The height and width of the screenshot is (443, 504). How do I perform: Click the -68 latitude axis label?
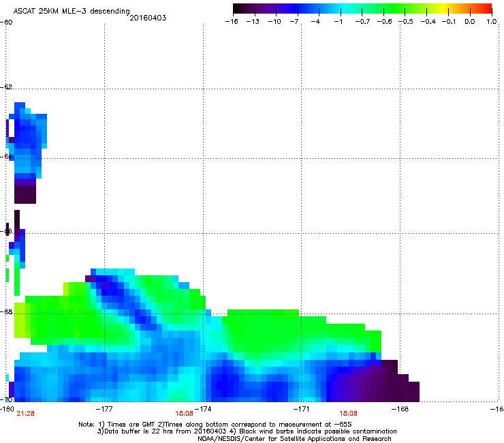click(6, 311)
